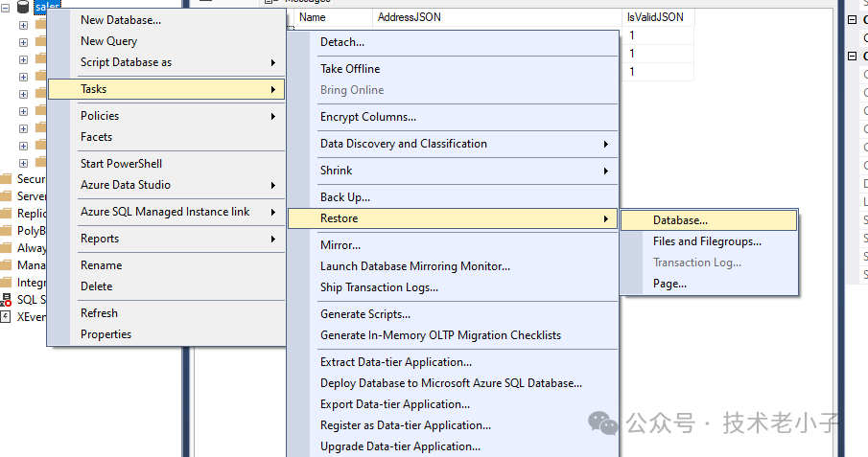Open New Query from context menu
Viewport: 868px width, 457px height.
[108, 41]
